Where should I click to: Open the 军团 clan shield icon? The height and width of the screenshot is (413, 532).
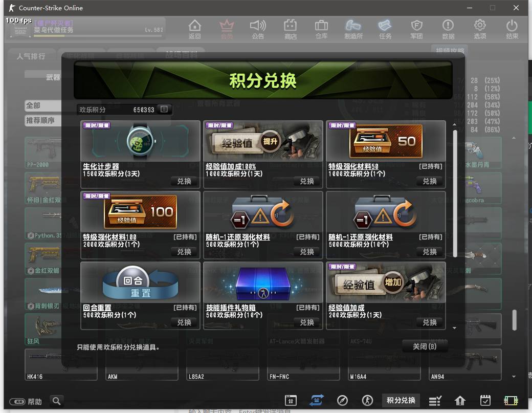[416, 29]
